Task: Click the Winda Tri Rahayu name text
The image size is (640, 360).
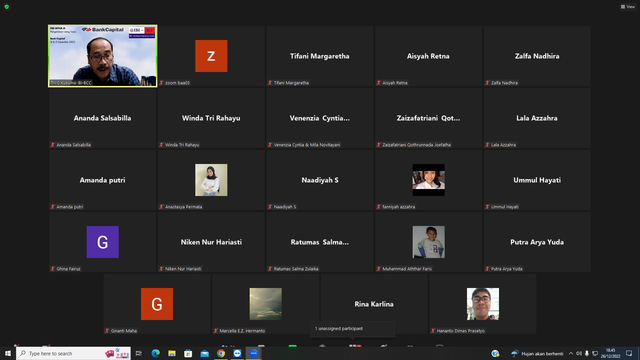Action: [211, 118]
